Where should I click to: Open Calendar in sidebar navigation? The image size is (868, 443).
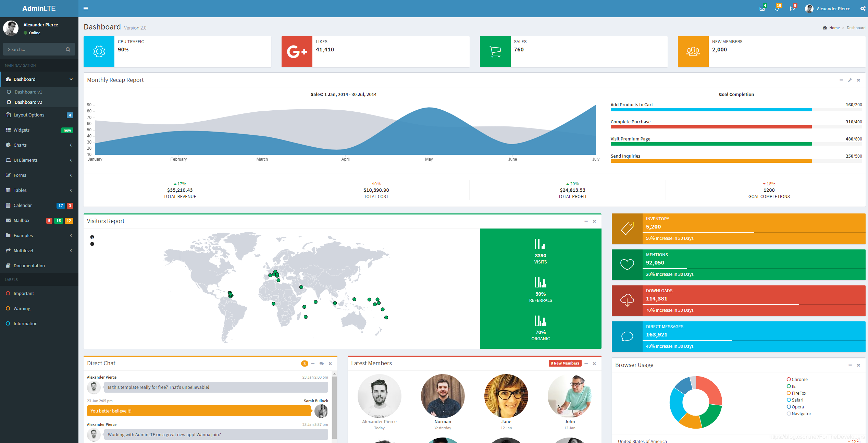click(x=23, y=205)
